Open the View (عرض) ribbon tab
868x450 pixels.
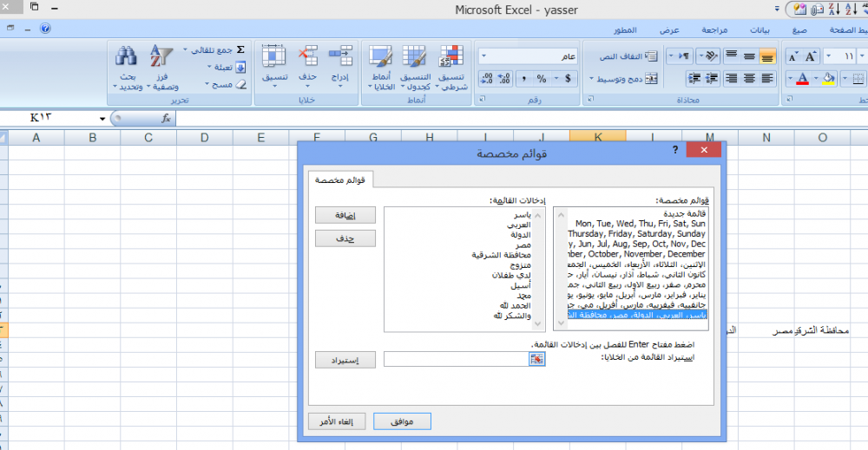(669, 29)
